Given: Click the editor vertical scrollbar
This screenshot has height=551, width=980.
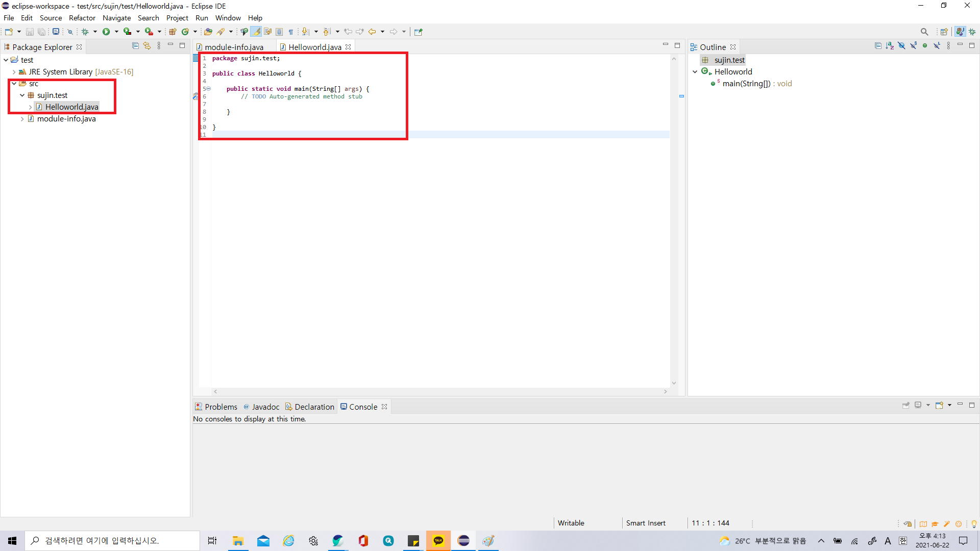Looking at the screenshot, I should point(674,219).
